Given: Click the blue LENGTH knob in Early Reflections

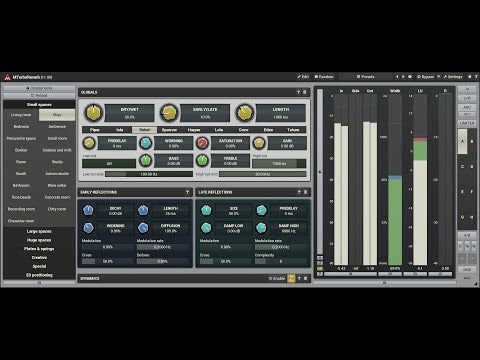Looking at the screenshot, I should pyautogui.click(x=143, y=210).
